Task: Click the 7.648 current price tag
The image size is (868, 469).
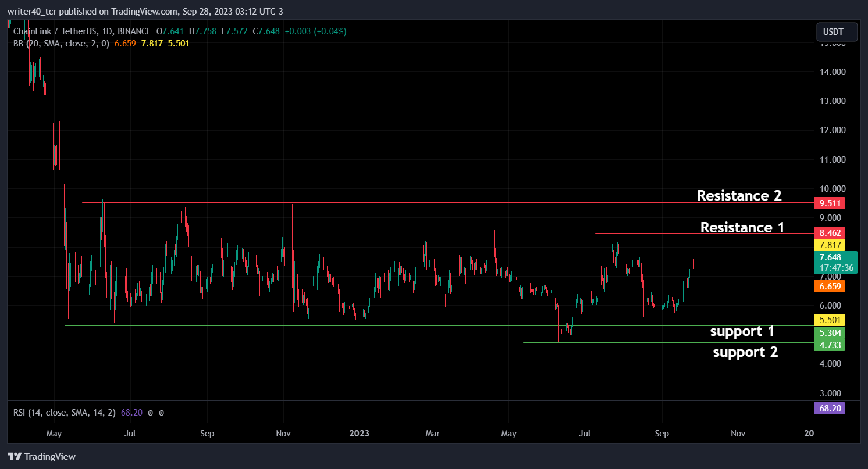Action: click(x=836, y=262)
